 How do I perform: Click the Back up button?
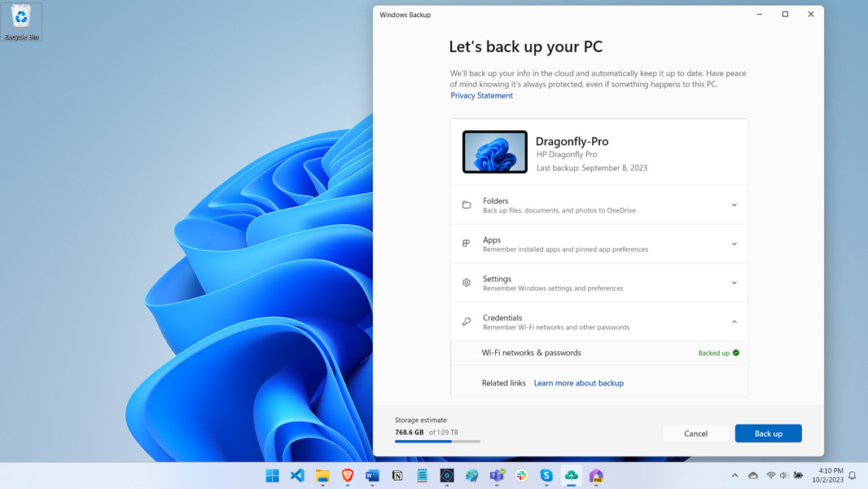[767, 433]
